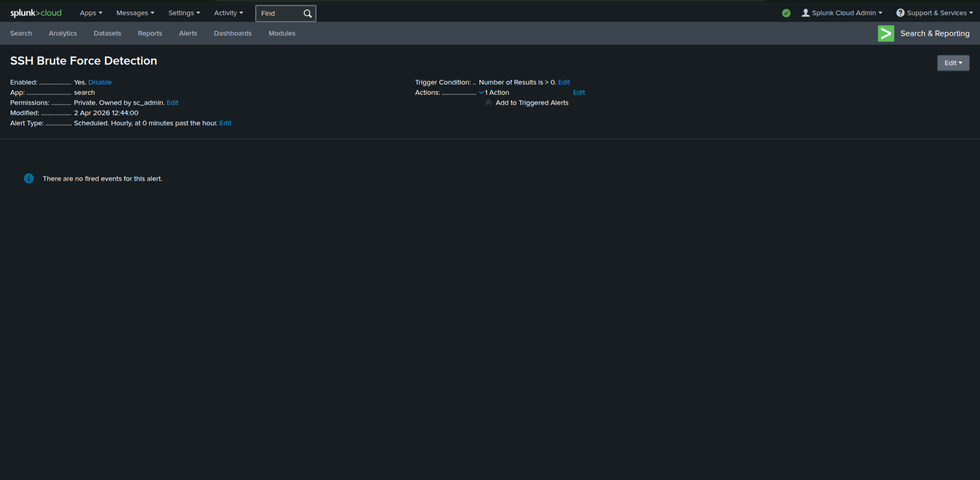Screen dimensions: 980x480
Task: Open the Activity dropdown
Action: click(229, 13)
